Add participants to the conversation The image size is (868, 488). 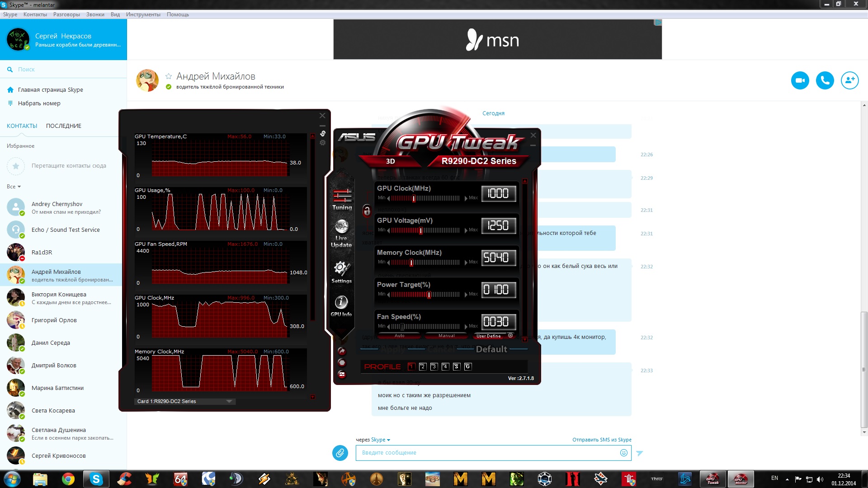point(849,80)
